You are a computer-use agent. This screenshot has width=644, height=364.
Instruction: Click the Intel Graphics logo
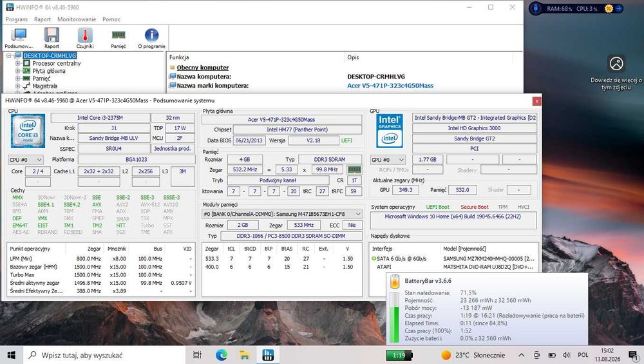pyautogui.click(x=390, y=131)
